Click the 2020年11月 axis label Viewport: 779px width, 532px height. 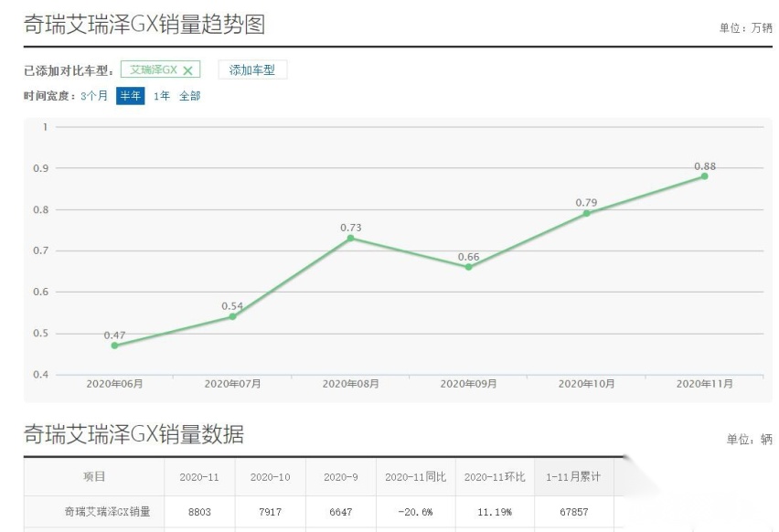704,384
